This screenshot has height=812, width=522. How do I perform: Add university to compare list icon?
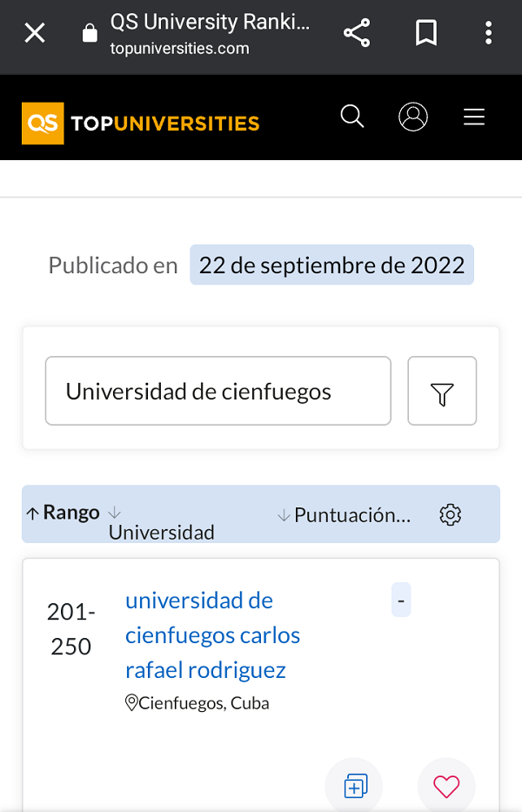pos(355,786)
